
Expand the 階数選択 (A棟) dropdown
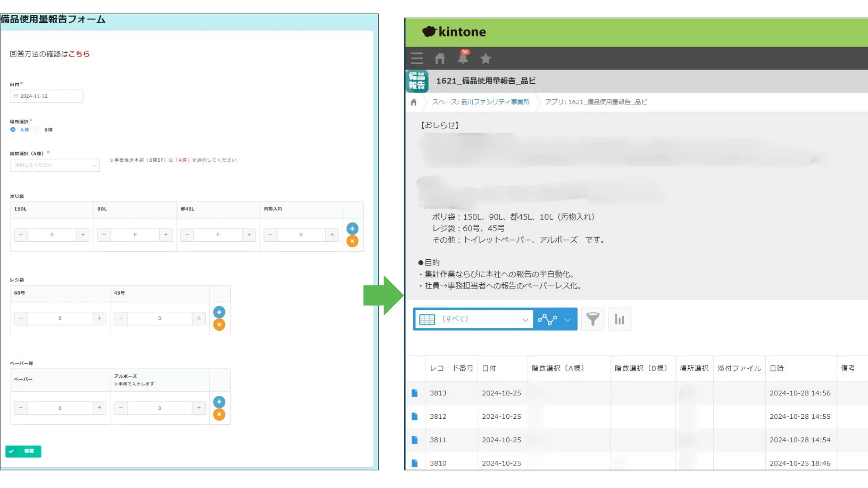55,165
